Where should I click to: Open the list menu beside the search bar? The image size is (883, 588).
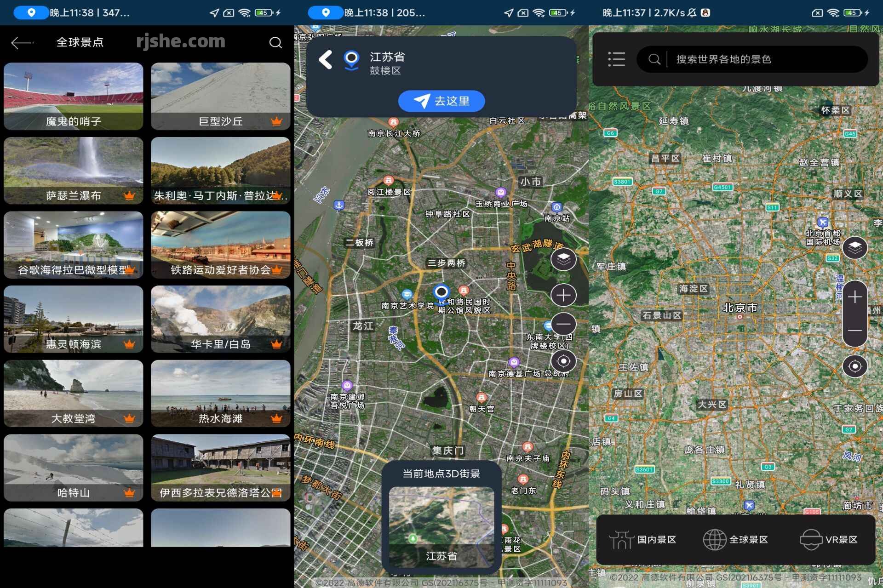pos(616,59)
